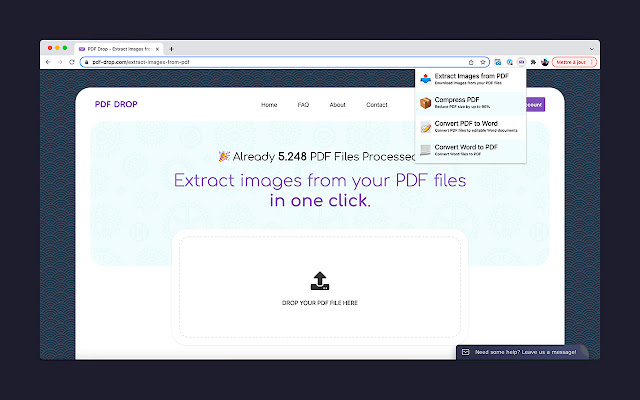
Task: Click the Convert Word to PDF laptop icon
Action: [x=425, y=150]
